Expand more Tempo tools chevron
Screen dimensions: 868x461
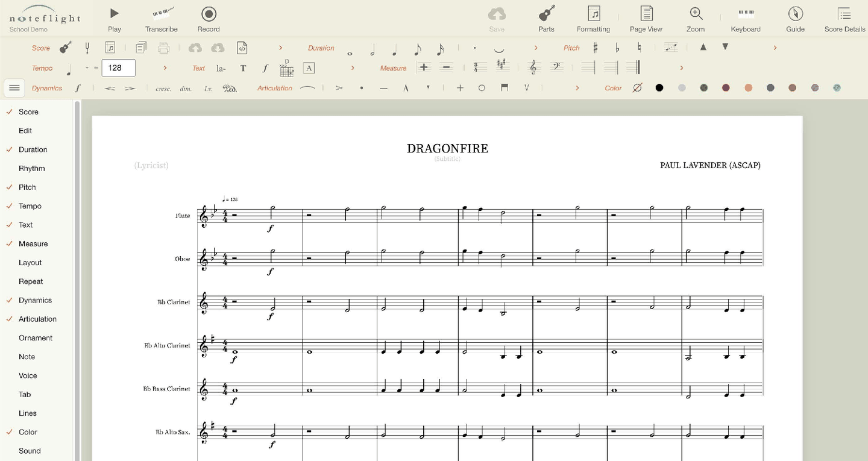[165, 68]
